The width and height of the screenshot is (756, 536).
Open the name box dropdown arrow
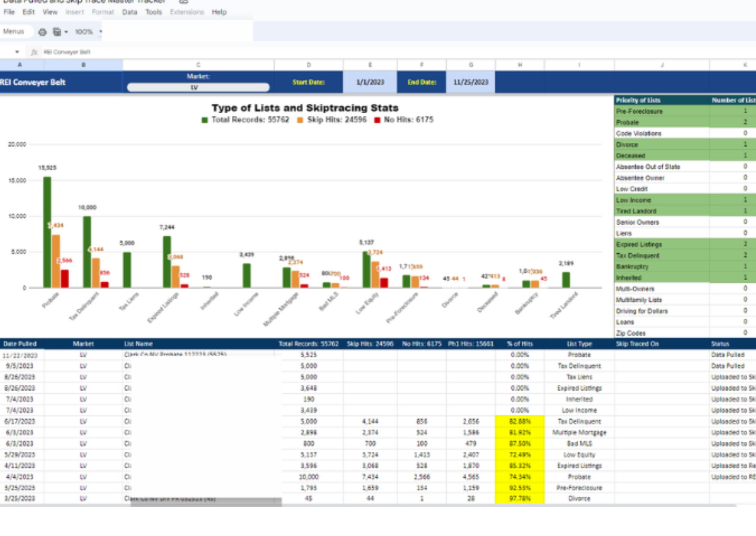(17, 52)
